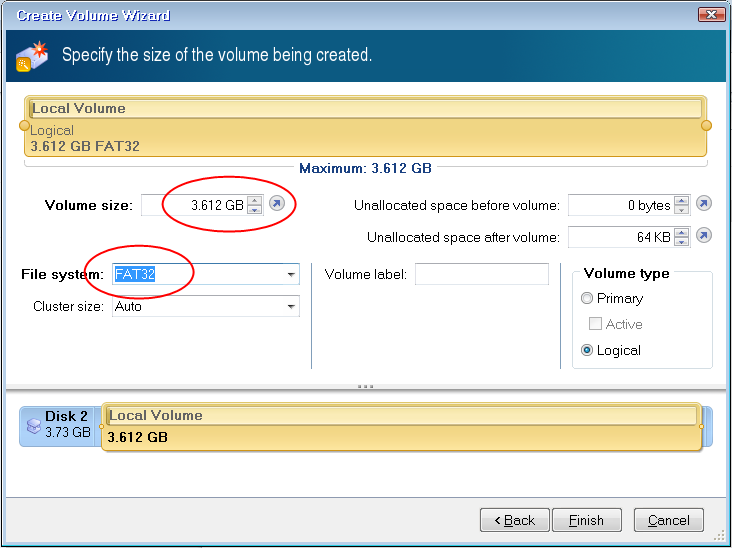Expand the Cluster size dropdown

pos(291,307)
